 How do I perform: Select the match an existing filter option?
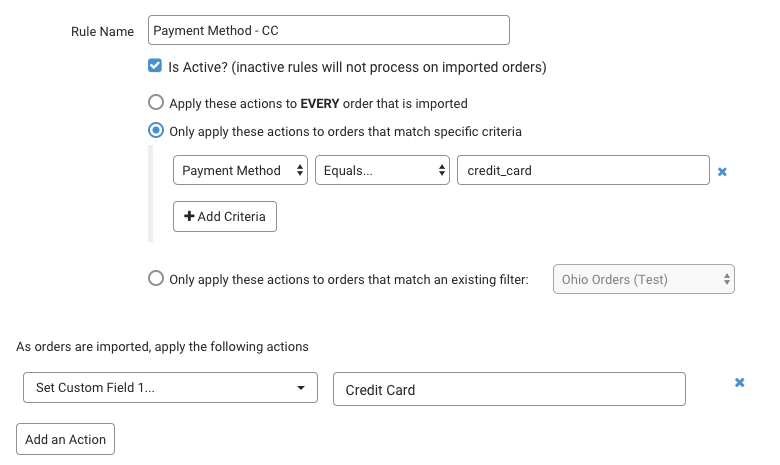coord(155,279)
